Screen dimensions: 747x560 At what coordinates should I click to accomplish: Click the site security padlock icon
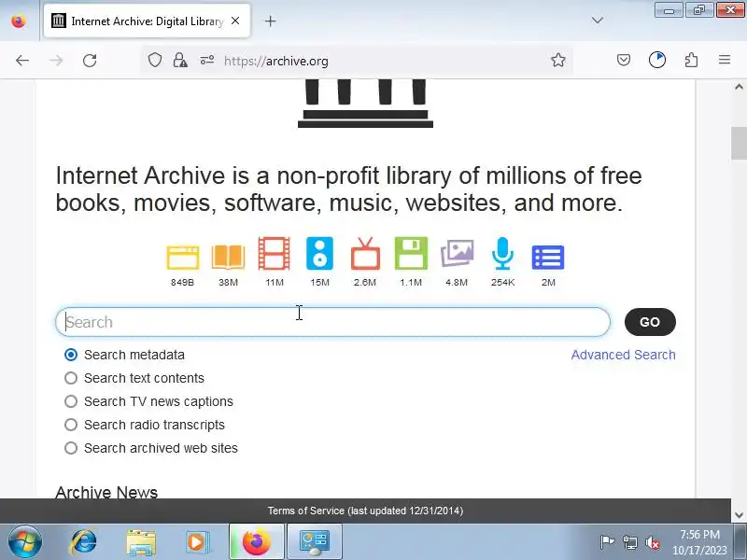[180, 61]
